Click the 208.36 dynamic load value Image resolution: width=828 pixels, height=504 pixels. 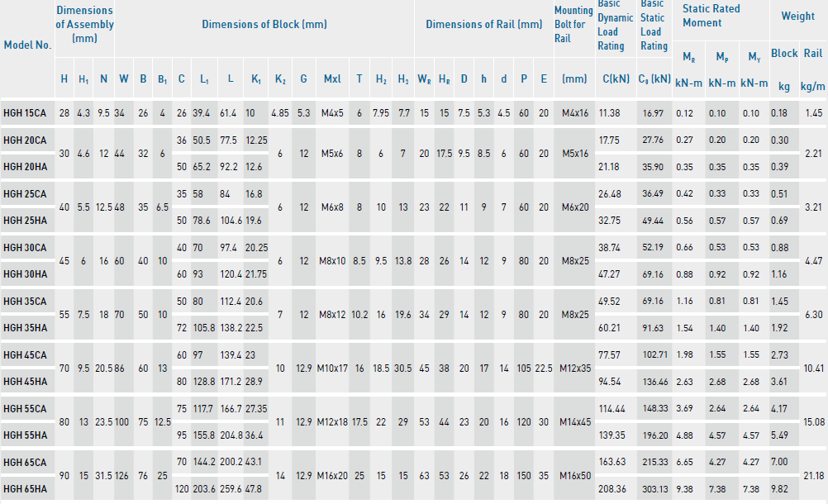(x=614, y=488)
